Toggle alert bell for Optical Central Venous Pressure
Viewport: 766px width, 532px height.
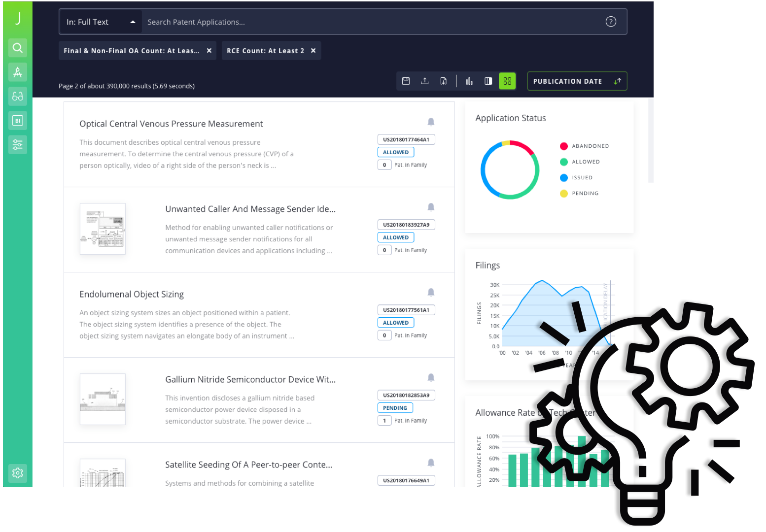point(431,122)
